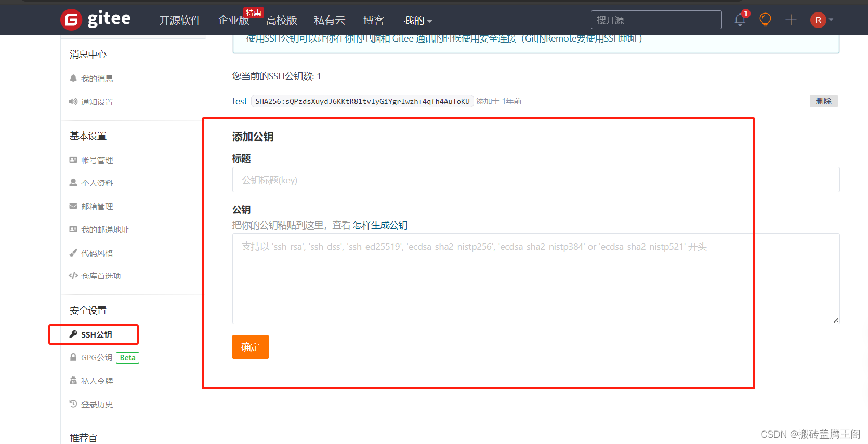Open 代码风格 settings

point(97,253)
